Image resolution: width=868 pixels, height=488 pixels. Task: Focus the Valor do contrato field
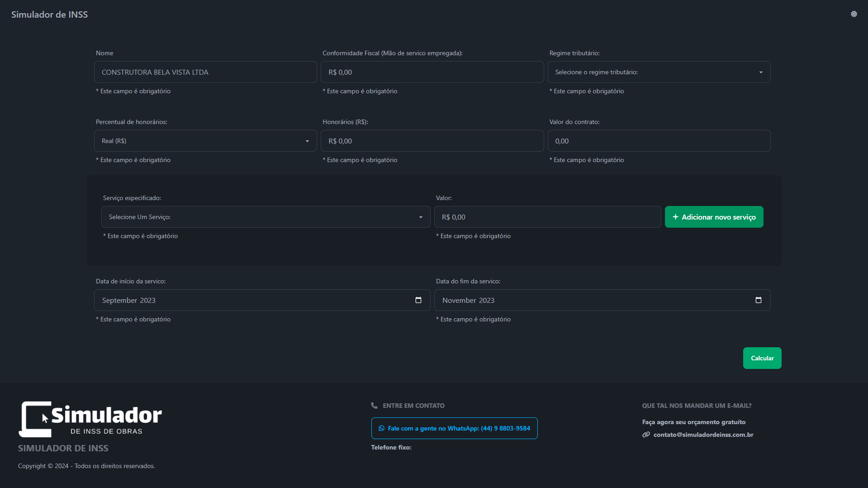click(659, 141)
